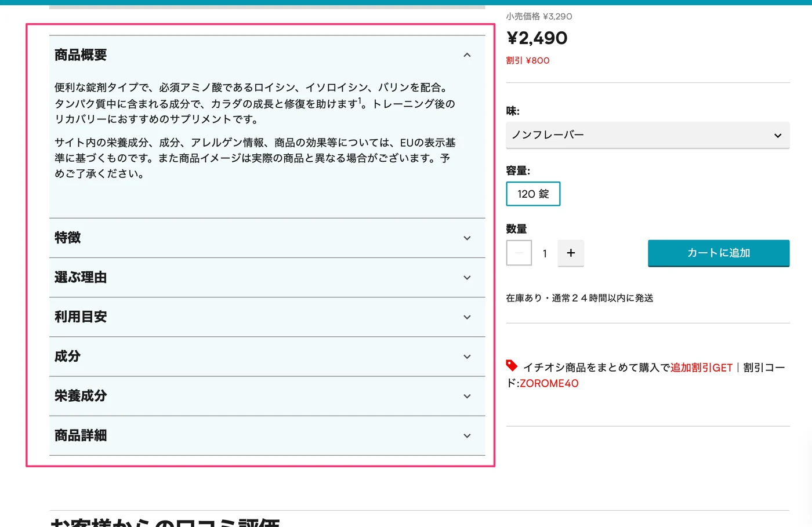Click the ZOROME40 discount code
The image size is (812, 527).
click(549, 383)
